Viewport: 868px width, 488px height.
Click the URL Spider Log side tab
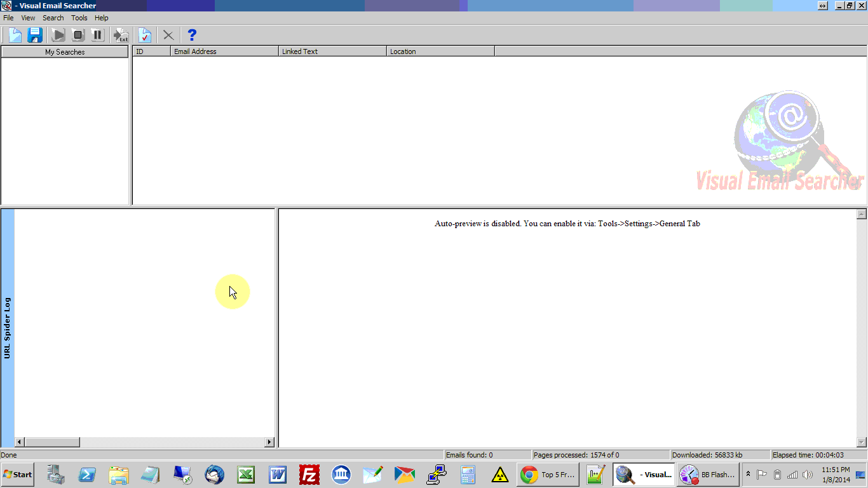pyautogui.click(x=8, y=328)
